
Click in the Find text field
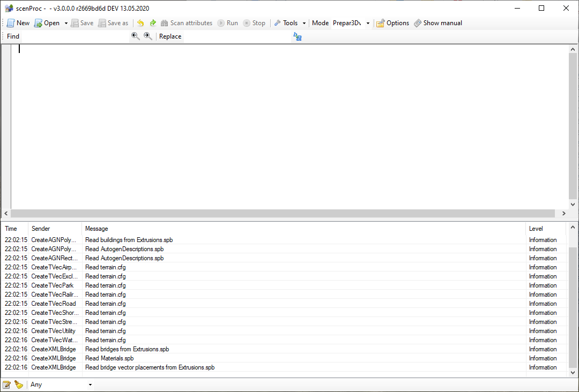75,36
